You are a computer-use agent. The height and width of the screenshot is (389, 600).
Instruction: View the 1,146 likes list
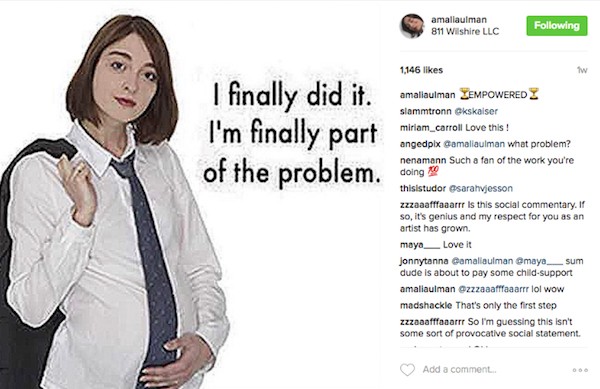(x=421, y=70)
